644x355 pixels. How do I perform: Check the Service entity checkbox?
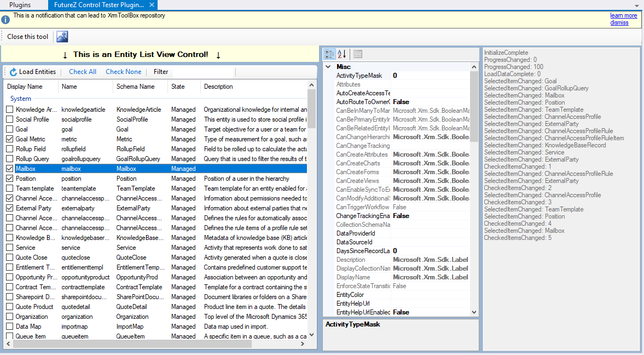tap(10, 248)
